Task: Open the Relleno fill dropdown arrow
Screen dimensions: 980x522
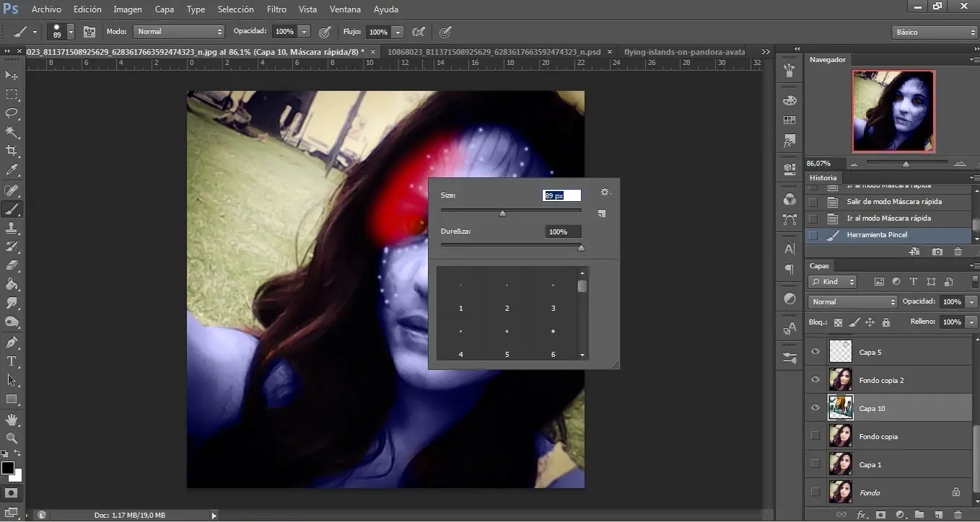Action: pyautogui.click(x=972, y=322)
